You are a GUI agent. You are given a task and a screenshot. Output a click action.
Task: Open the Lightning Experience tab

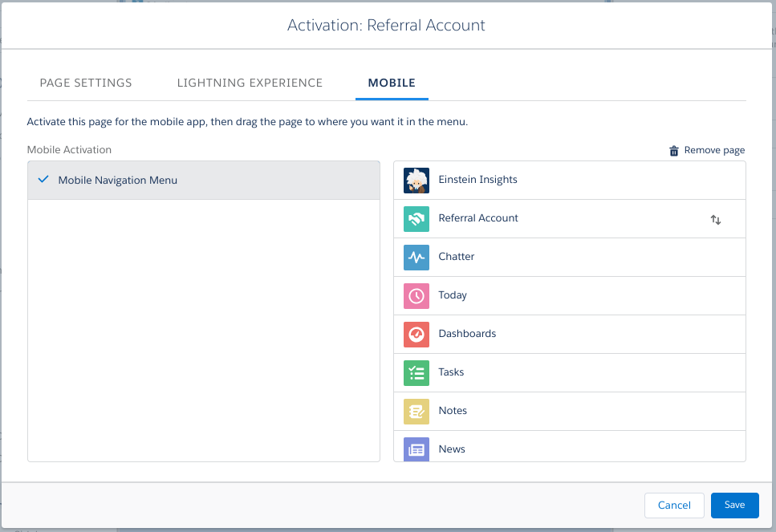[x=250, y=83]
